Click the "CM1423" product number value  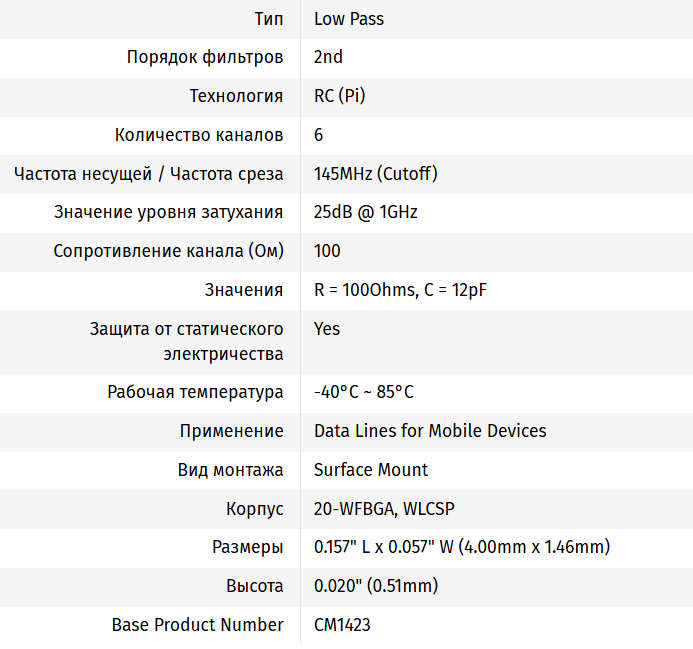click(x=342, y=625)
